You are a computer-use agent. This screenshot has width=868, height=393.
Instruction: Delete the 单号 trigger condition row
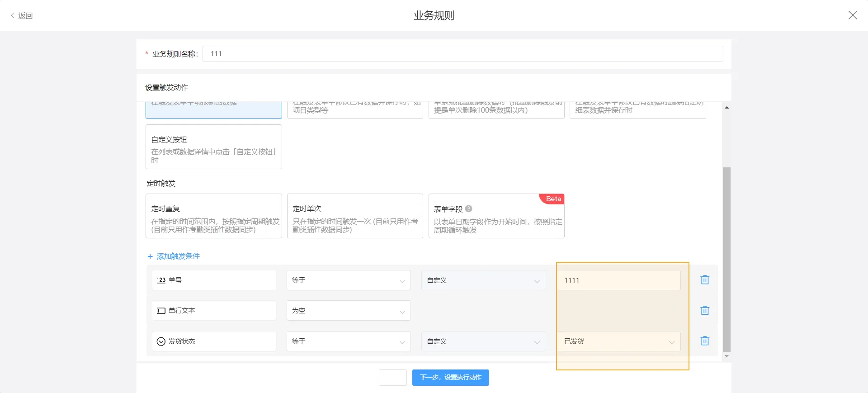(704, 280)
